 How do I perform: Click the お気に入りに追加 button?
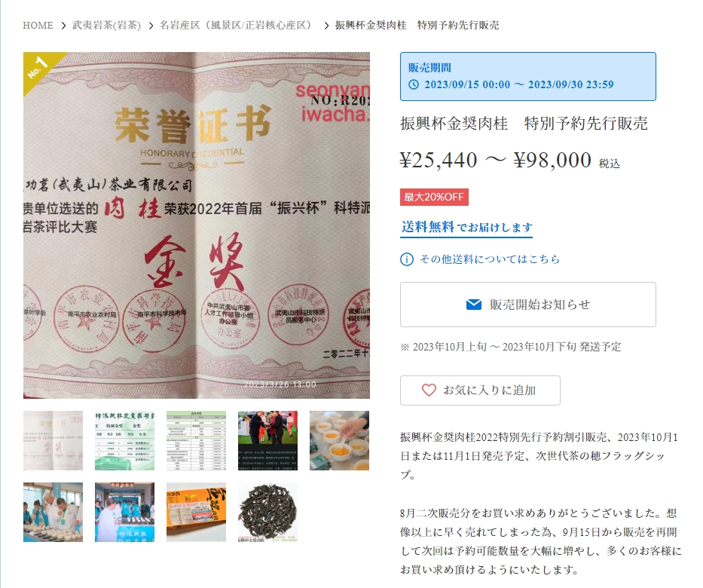click(x=480, y=390)
